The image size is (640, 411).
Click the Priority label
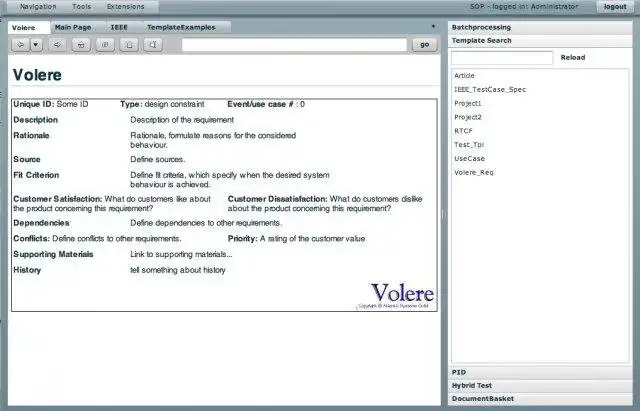pyautogui.click(x=242, y=238)
